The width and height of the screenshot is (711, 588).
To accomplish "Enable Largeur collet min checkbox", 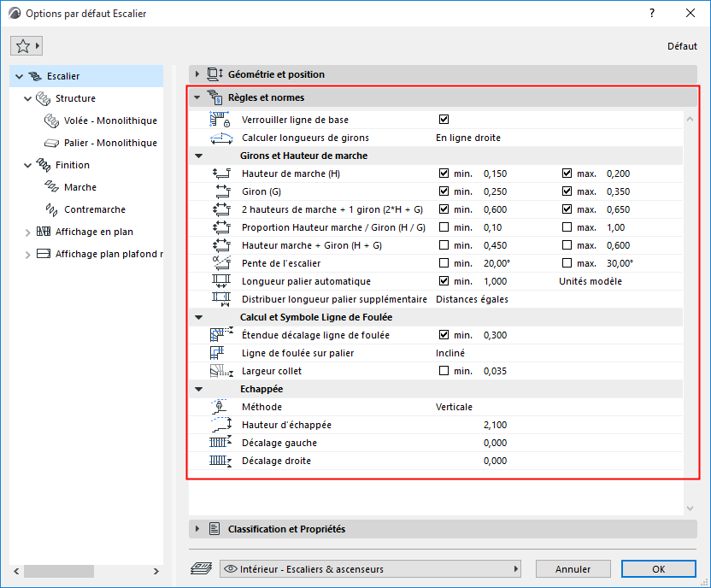I will point(444,371).
